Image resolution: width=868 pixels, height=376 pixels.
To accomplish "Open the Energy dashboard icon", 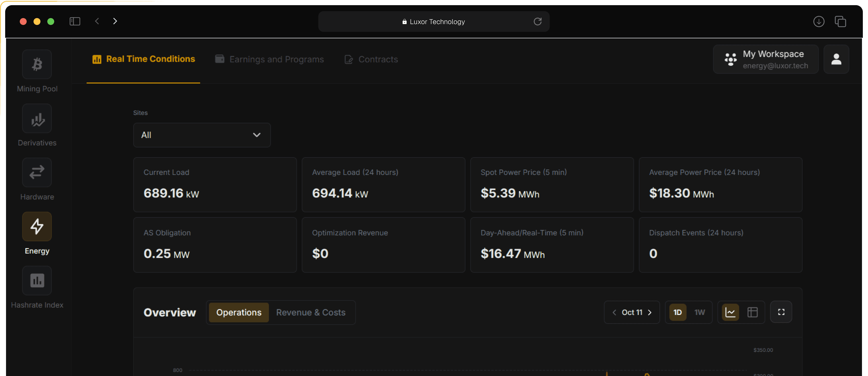I will (37, 226).
